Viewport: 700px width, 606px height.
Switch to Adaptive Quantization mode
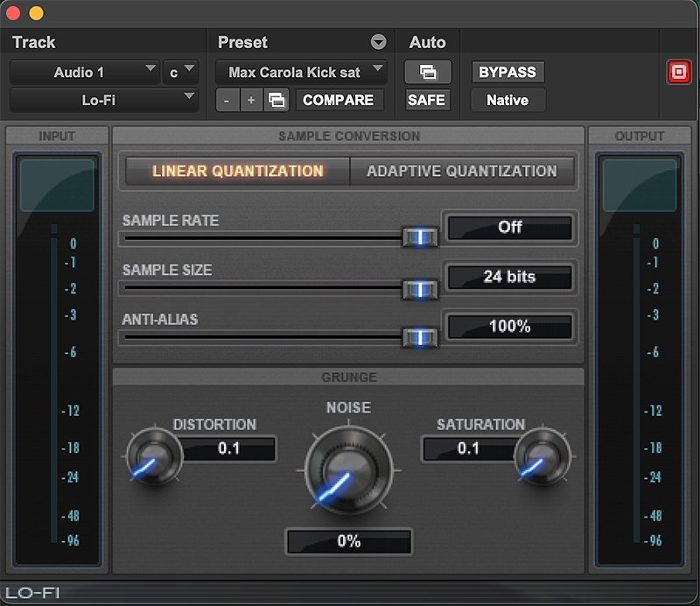pyautogui.click(x=461, y=171)
